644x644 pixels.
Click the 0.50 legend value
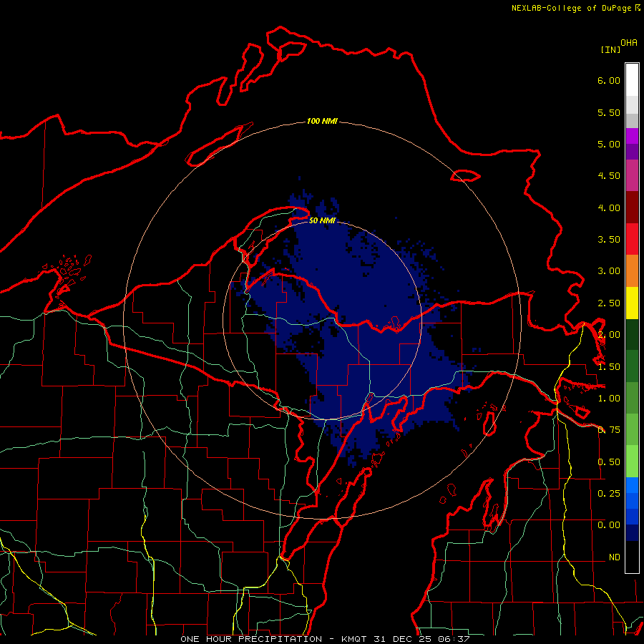pos(609,462)
